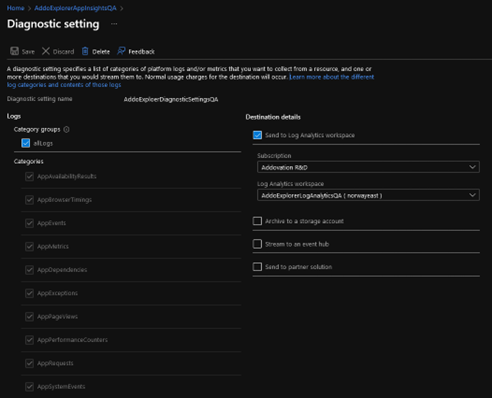
Task: Open Feedback via the person icon
Action: 121,51
